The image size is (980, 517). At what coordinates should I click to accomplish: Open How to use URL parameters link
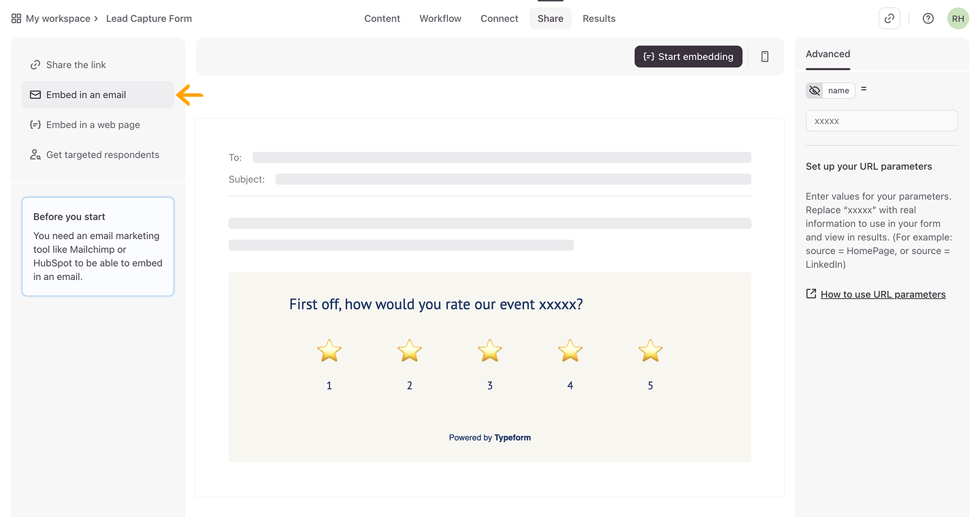coord(883,294)
